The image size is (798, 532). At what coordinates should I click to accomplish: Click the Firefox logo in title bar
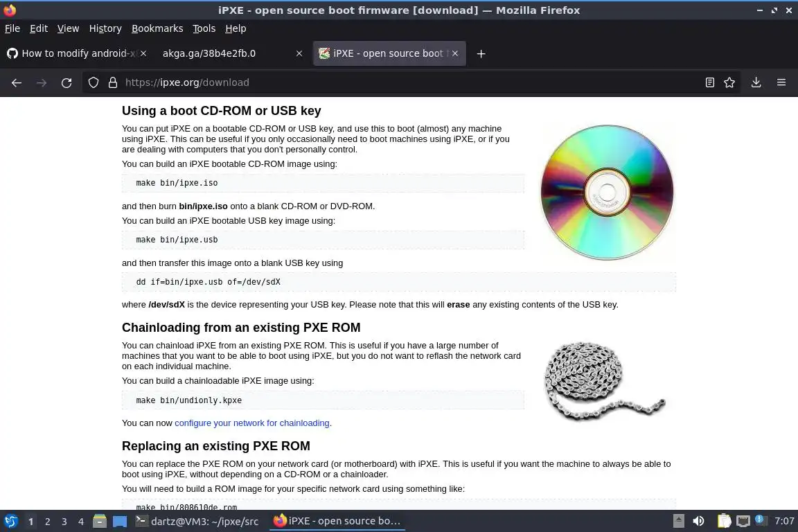[10, 10]
